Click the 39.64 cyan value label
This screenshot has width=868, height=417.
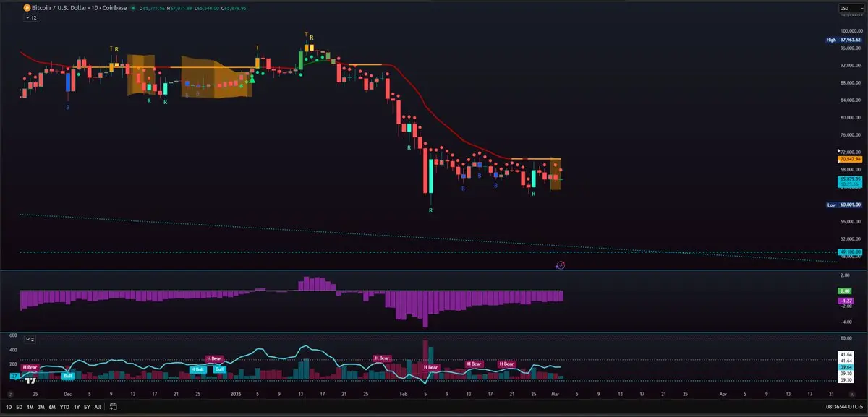coord(846,367)
